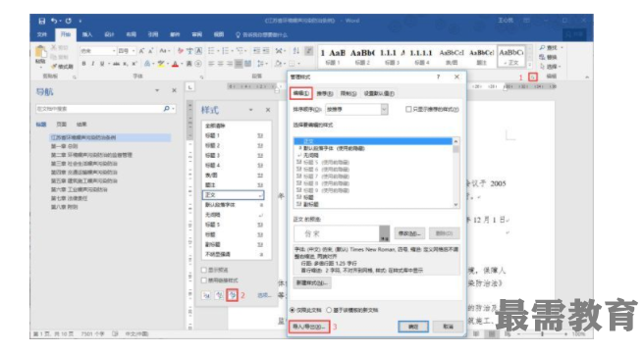Click the bullet list icon

[x=211, y=51]
